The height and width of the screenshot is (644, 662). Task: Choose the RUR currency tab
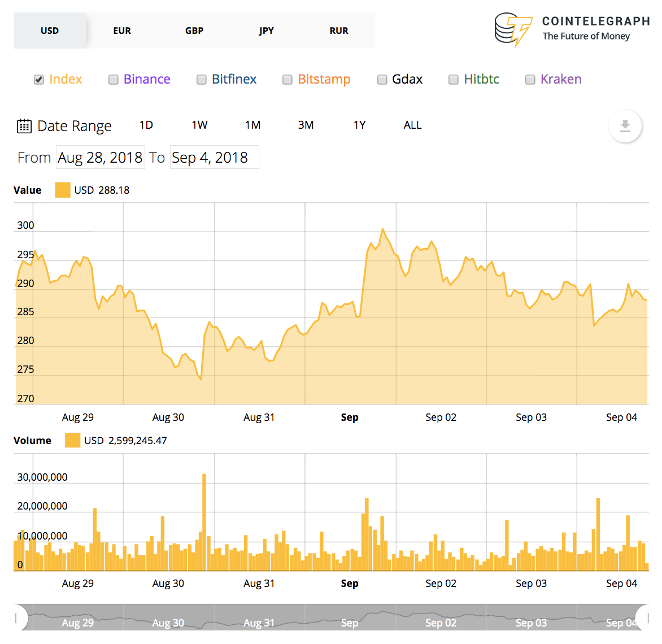[x=338, y=31]
